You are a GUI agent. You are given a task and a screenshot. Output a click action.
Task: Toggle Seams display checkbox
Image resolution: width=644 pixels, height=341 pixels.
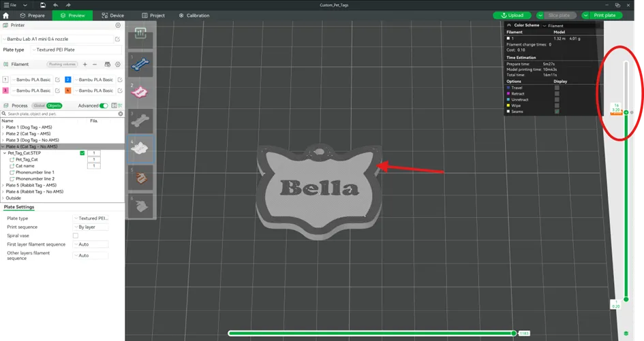click(557, 112)
